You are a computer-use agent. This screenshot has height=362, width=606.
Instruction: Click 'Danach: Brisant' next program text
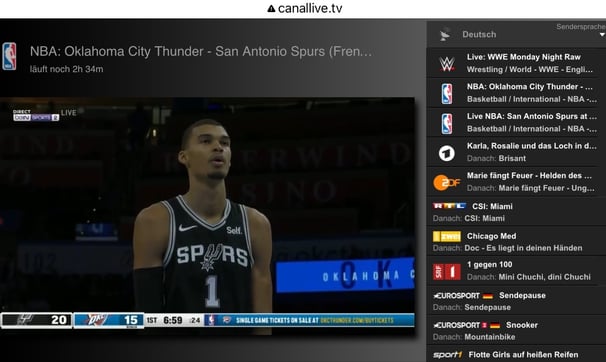point(496,158)
